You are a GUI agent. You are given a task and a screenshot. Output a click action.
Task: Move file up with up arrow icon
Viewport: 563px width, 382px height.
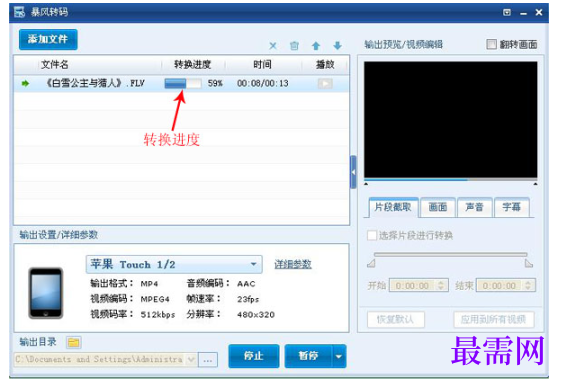316,46
